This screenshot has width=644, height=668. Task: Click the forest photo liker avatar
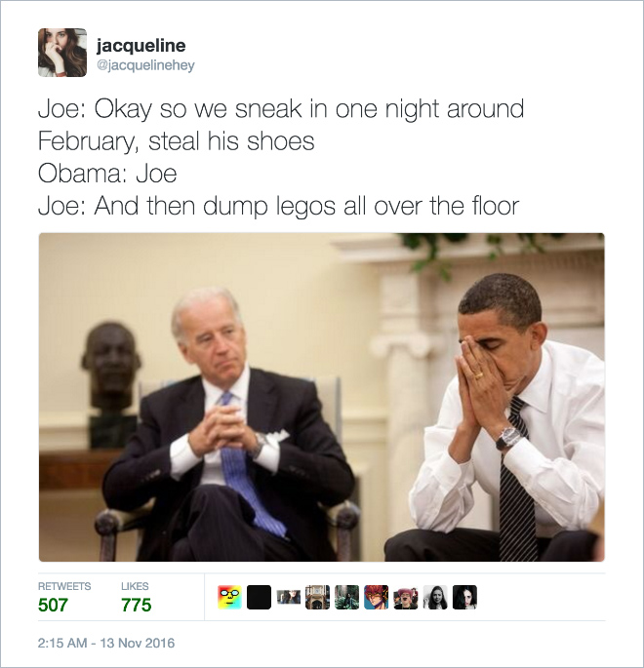(x=347, y=597)
